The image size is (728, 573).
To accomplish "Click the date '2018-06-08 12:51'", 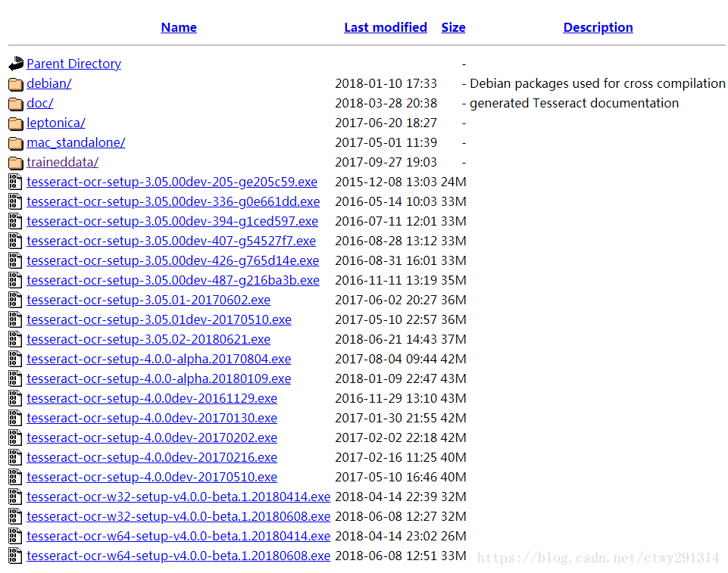I will (386, 556).
